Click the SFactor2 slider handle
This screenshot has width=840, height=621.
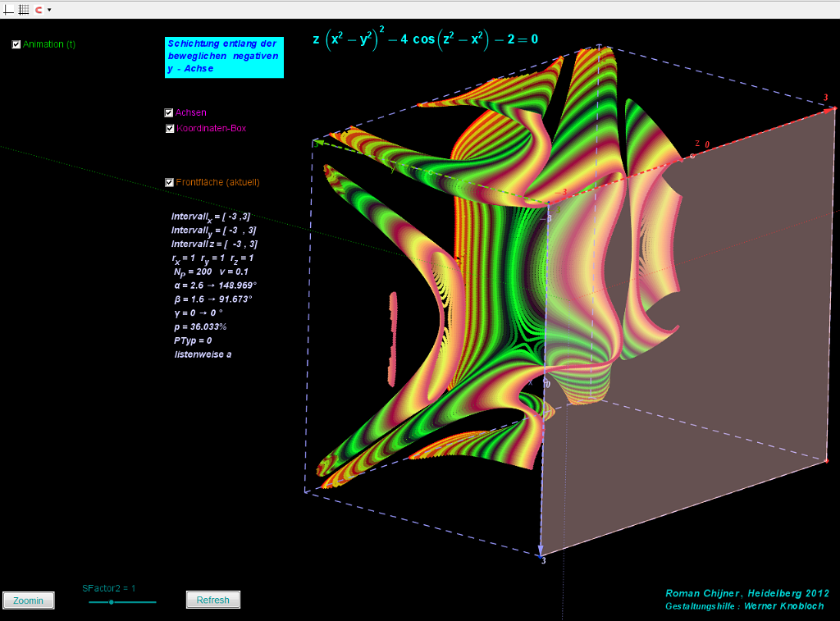[111, 602]
